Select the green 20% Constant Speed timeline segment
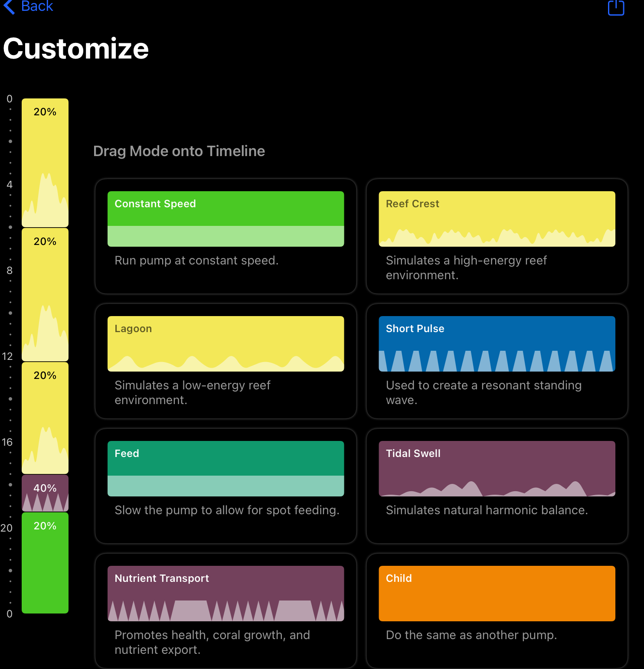644x669 pixels. (45, 563)
